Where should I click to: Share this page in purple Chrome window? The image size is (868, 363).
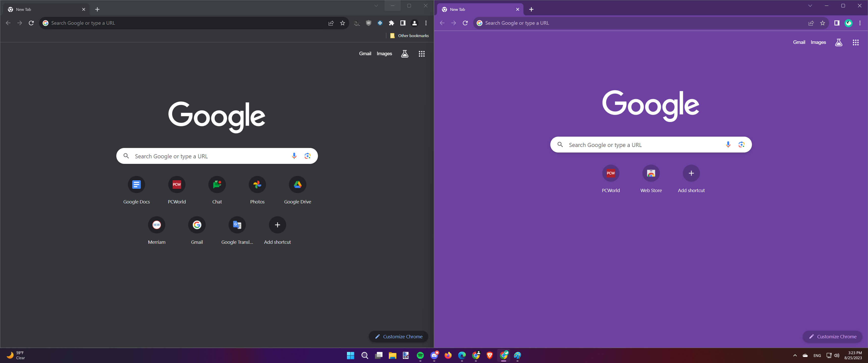tap(811, 23)
